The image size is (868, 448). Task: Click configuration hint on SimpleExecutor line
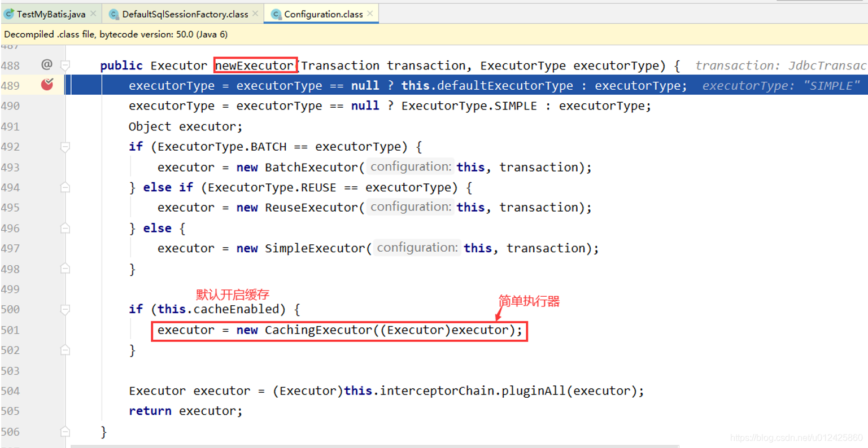tap(417, 248)
